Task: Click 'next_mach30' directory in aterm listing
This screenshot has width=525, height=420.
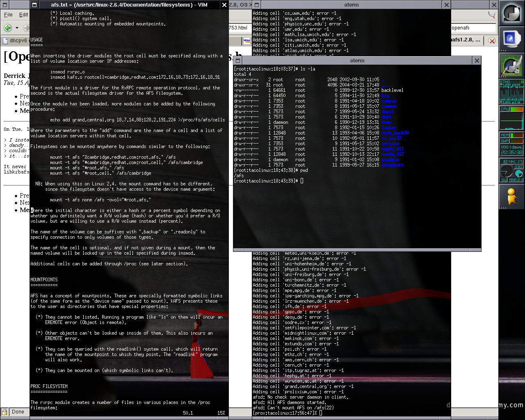Action: 395,133
